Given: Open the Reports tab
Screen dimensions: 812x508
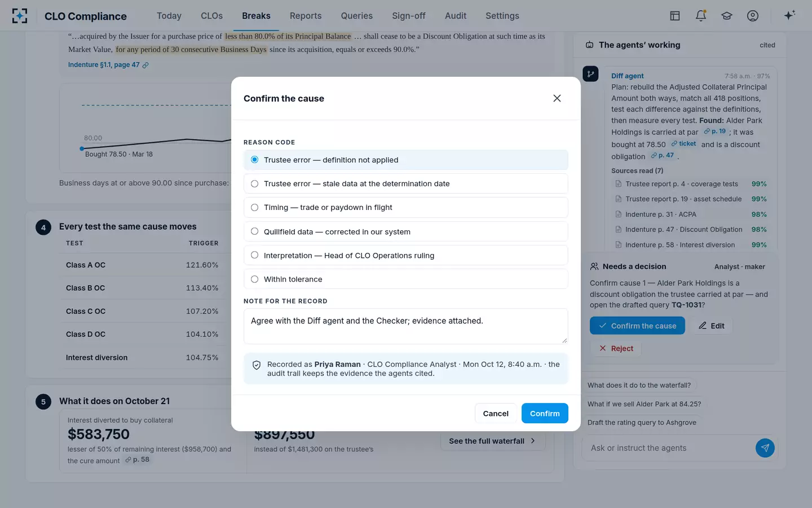Looking at the screenshot, I should coord(306,16).
